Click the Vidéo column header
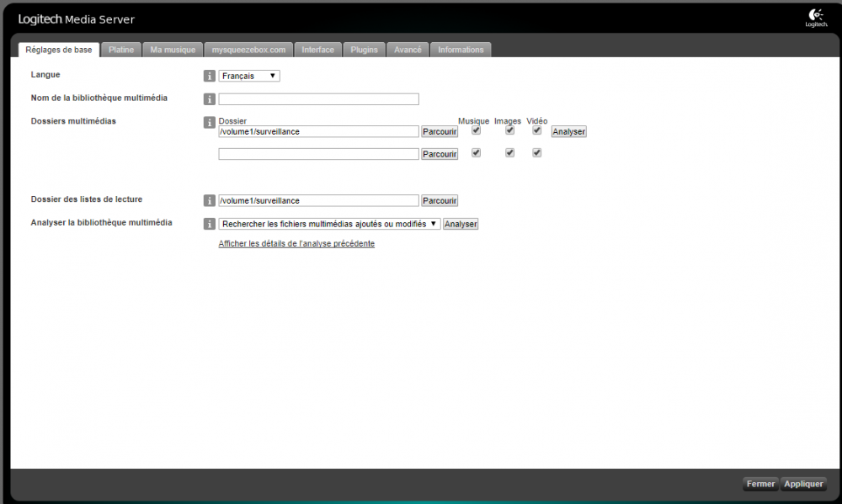842x504 pixels. coord(537,121)
